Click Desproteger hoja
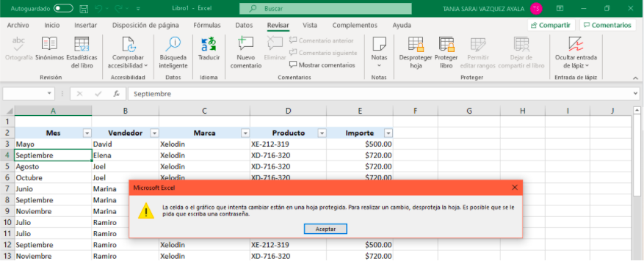The width and height of the screenshot is (644, 264). 416,53
